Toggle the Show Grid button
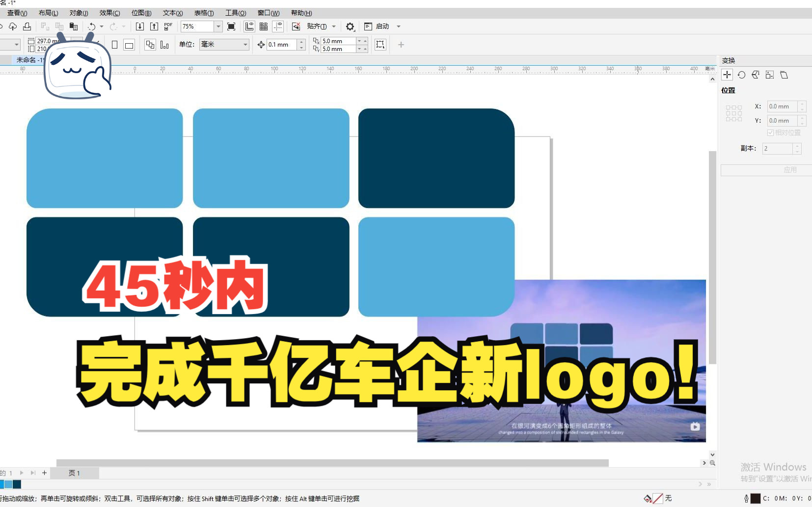 (x=264, y=27)
